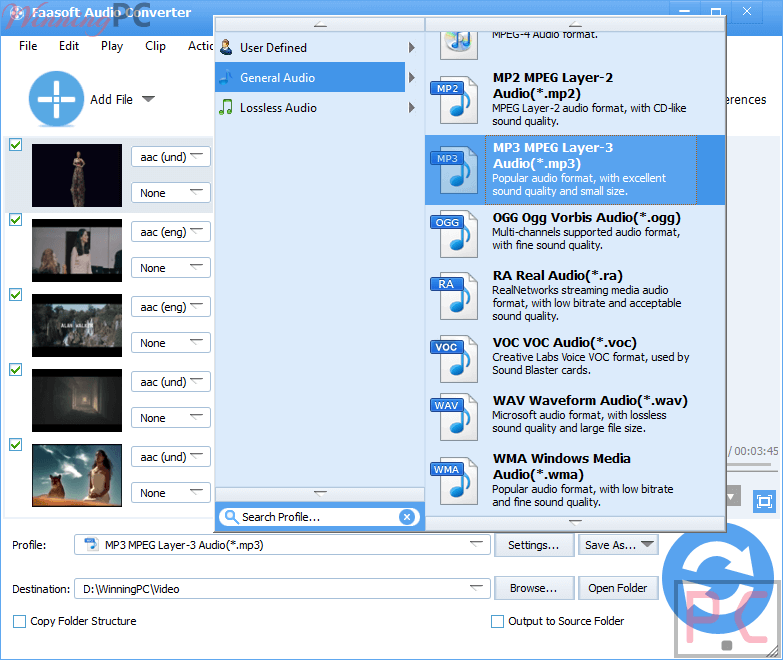Clear the Search Profile field
The height and width of the screenshot is (660, 783).
[x=407, y=517]
